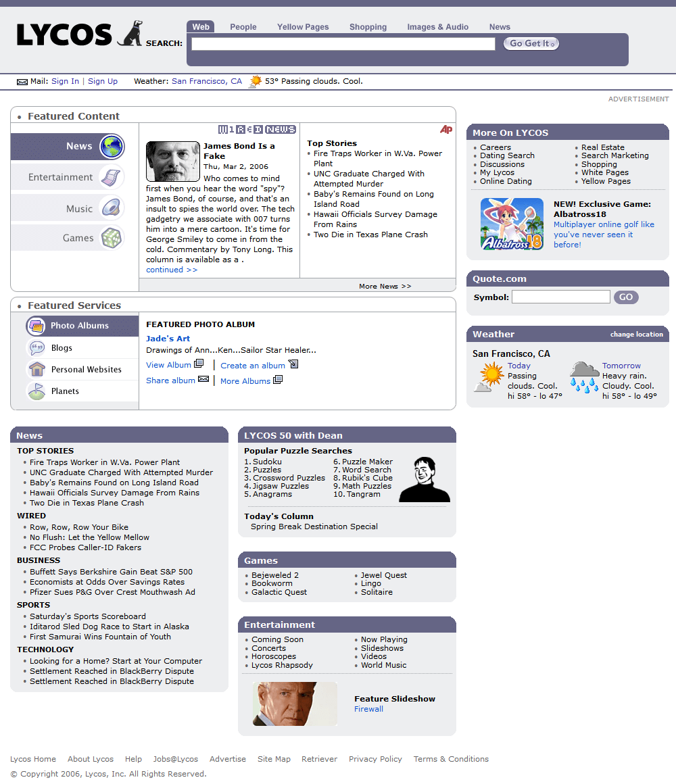
Task: Open the Images & Audio tab
Action: click(437, 27)
